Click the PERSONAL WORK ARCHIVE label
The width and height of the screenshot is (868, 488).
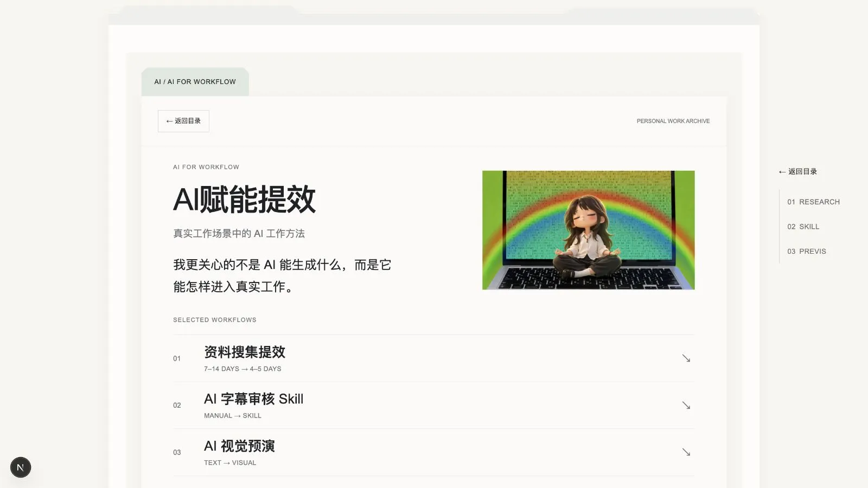(673, 121)
